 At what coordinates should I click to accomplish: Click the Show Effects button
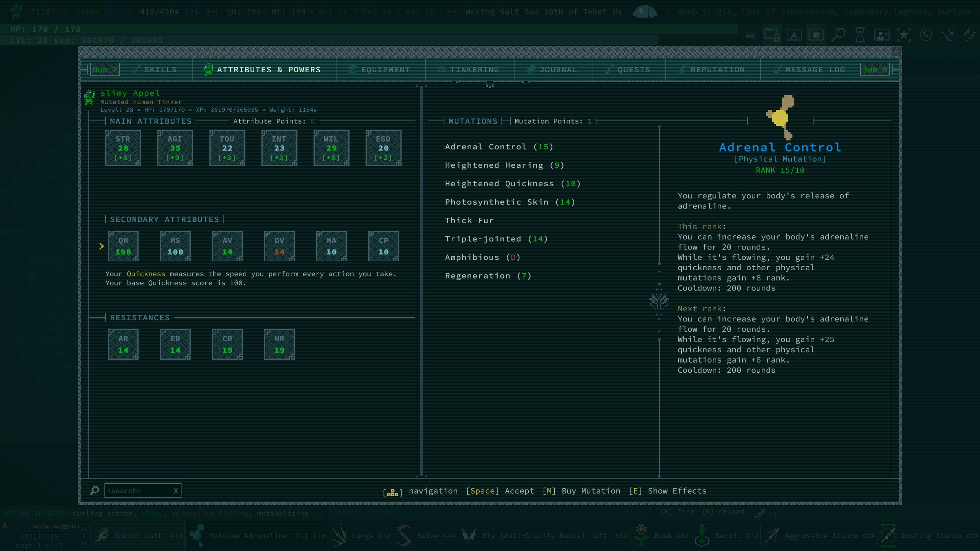coord(668,491)
